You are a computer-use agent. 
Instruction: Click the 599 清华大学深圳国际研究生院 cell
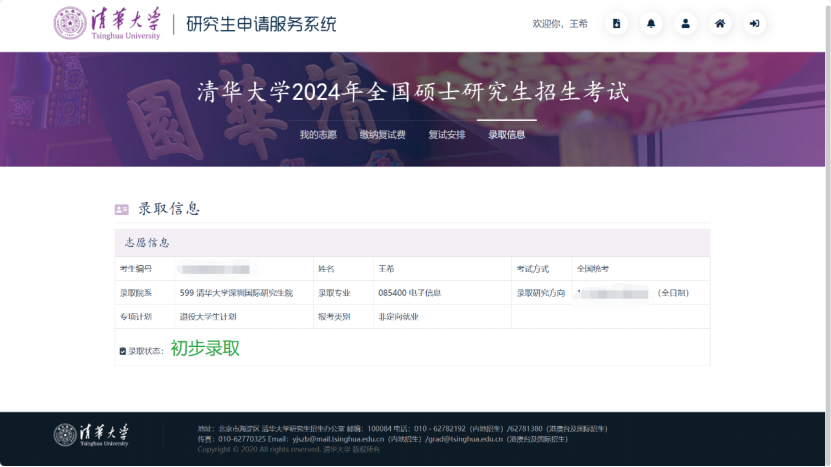coord(236,293)
